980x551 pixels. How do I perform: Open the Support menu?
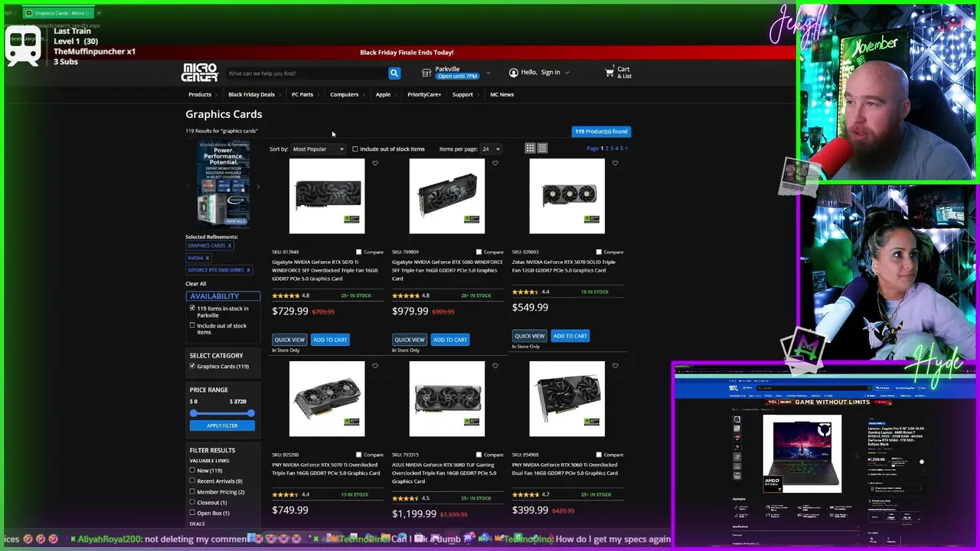click(462, 94)
